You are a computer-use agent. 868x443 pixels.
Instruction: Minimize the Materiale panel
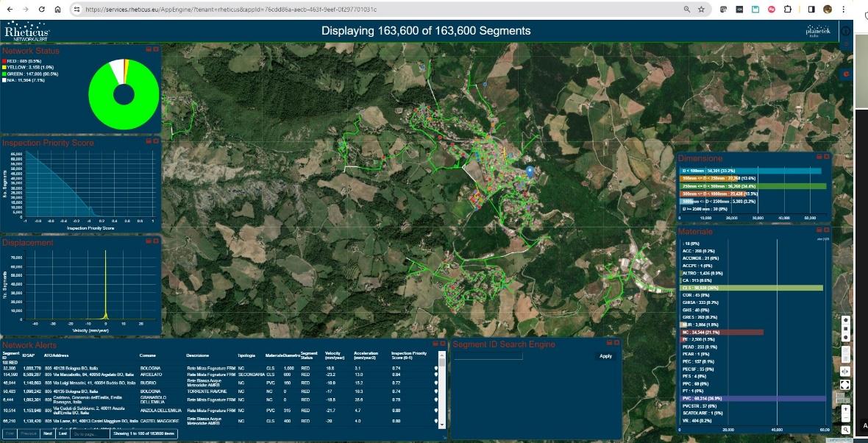point(819,230)
